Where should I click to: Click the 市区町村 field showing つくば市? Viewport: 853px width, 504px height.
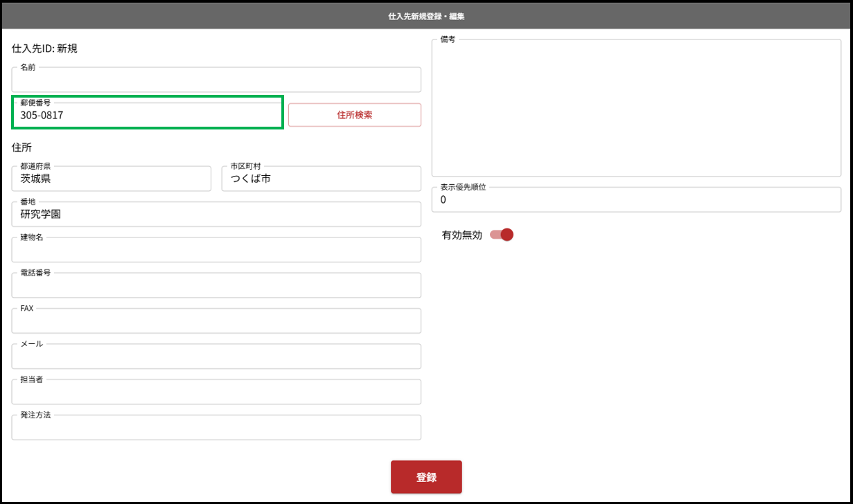tap(321, 179)
